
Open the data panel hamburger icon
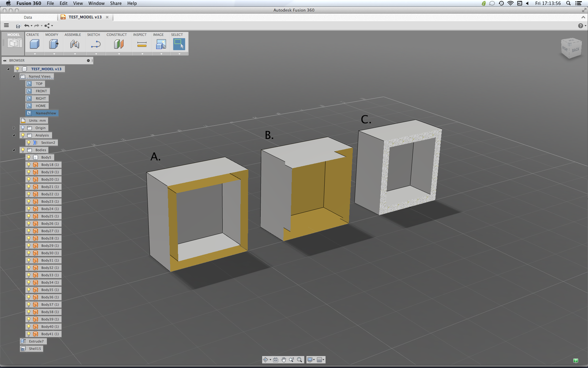pos(6,25)
